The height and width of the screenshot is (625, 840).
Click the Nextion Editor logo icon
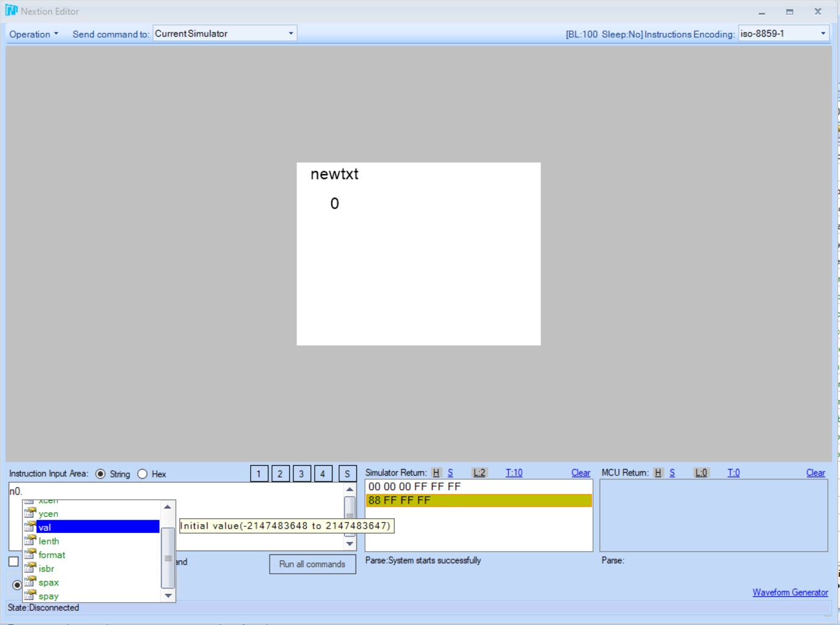[11, 11]
